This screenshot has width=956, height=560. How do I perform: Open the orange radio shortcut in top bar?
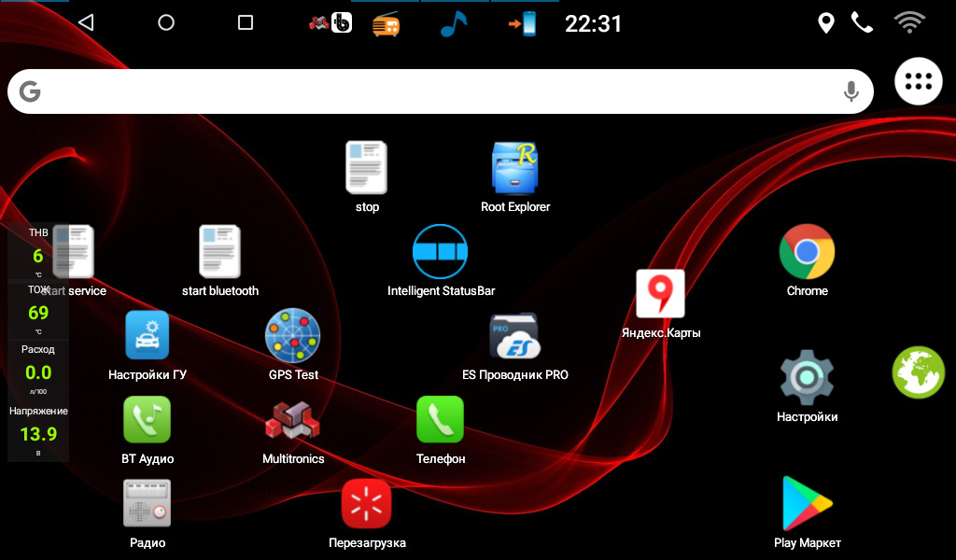386,24
